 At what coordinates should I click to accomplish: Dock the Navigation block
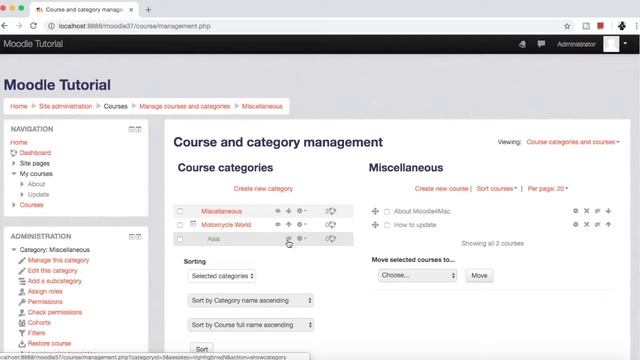[x=139, y=129]
